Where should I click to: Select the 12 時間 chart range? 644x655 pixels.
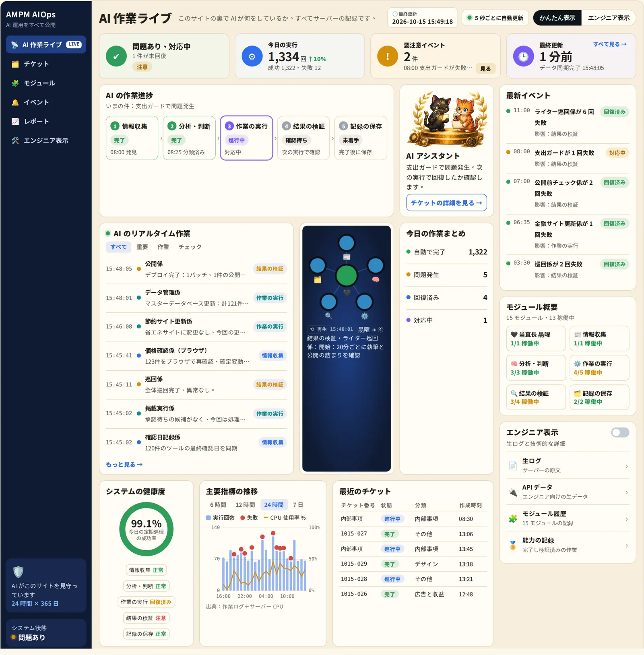(x=245, y=505)
